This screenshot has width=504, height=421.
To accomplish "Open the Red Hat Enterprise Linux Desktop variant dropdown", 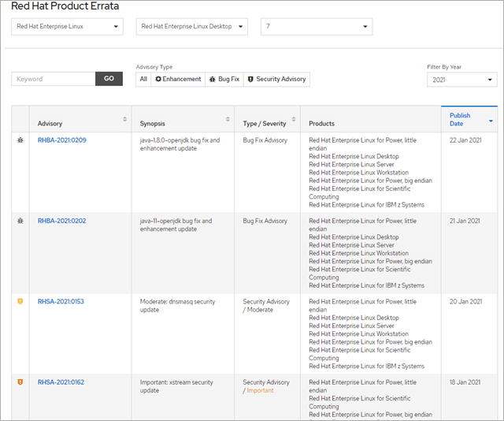I will (192, 26).
